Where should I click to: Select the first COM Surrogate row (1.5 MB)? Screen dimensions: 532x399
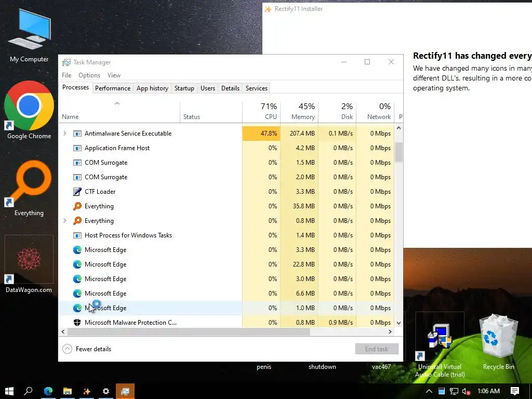(227, 163)
